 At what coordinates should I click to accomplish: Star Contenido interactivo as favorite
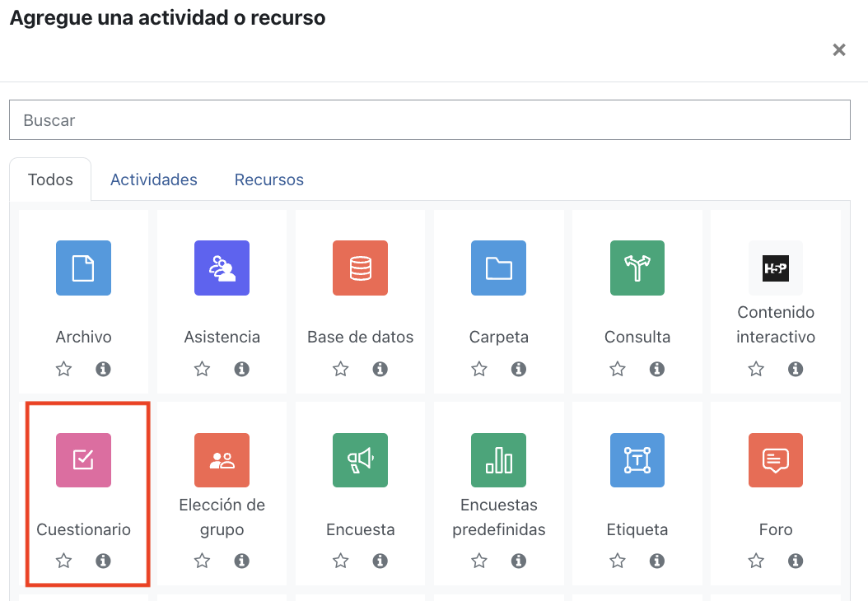(x=756, y=369)
